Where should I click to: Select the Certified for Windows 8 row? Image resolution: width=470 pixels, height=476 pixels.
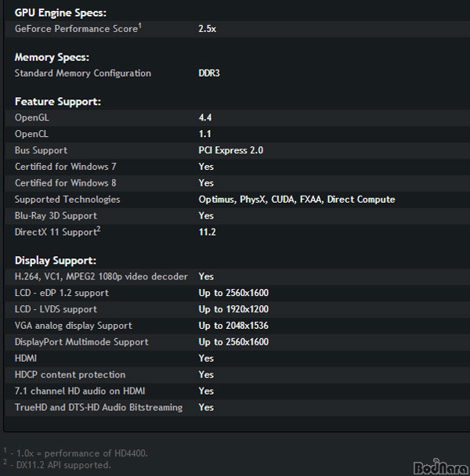237,183
